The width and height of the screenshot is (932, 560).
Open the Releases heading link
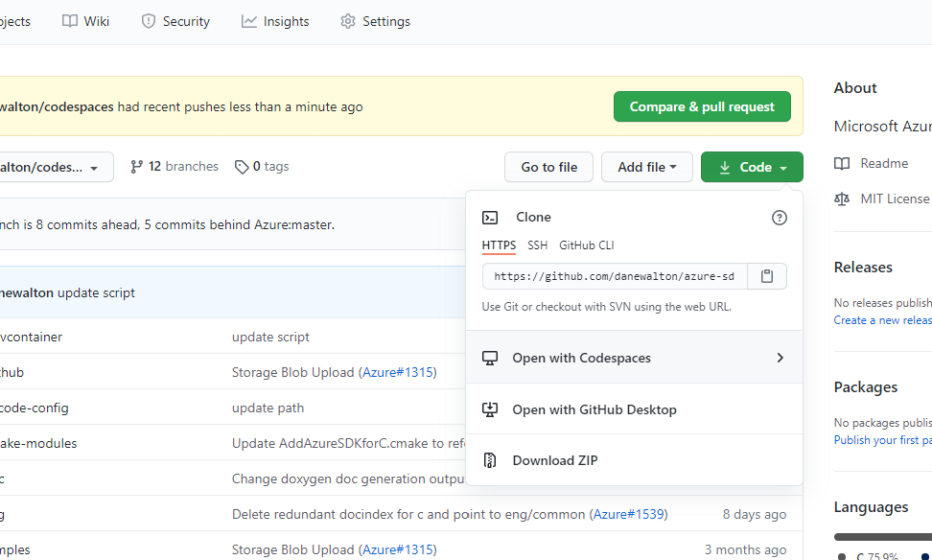click(x=863, y=268)
